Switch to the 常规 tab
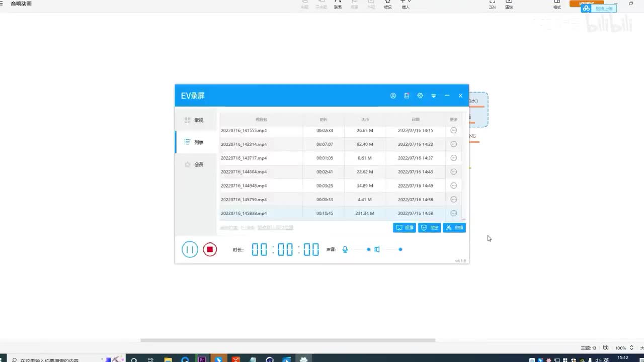The width and height of the screenshot is (644, 362). [x=196, y=120]
